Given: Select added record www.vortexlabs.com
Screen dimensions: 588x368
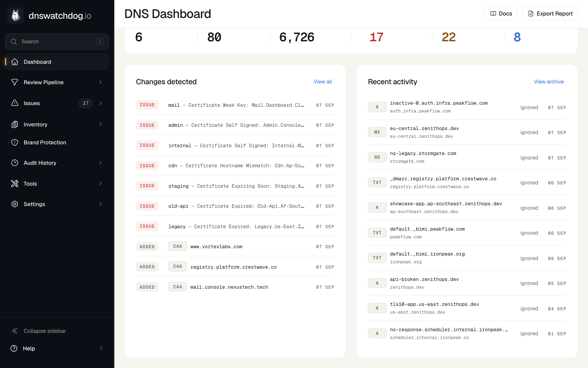Looking at the screenshot, I should point(235,247).
